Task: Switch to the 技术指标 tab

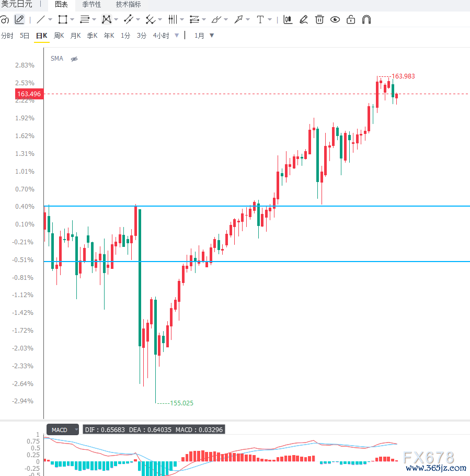Action: pyautogui.click(x=128, y=5)
